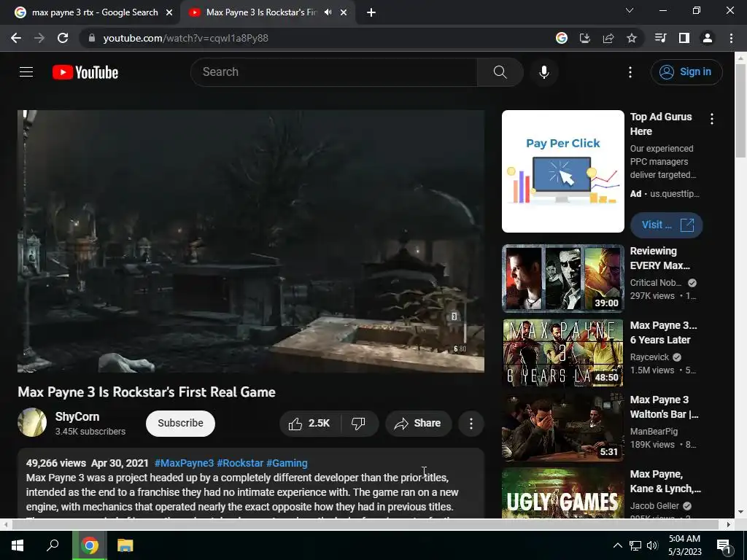Dislike the video with thumbs down
Viewport: 747px width, 560px height.
click(x=359, y=424)
